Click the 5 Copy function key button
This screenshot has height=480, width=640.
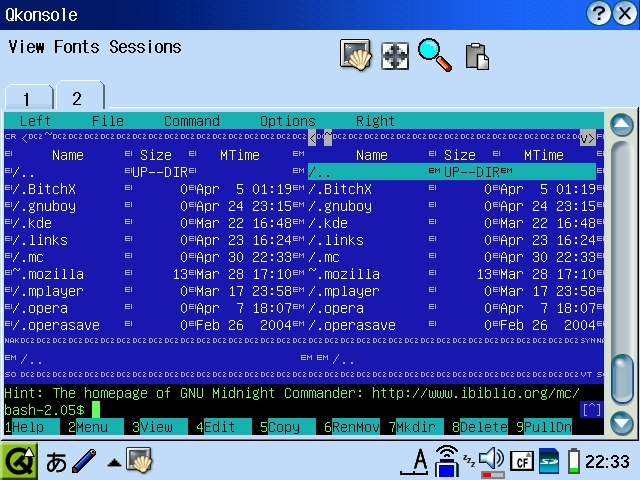(x=284, y=427)
